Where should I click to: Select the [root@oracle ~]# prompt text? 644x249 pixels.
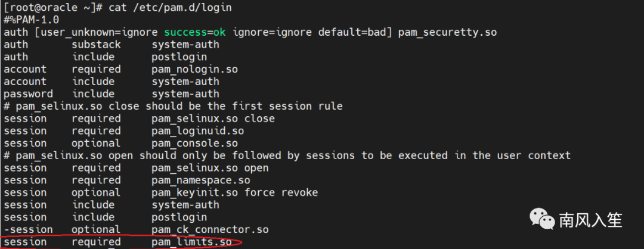[x=53, y=8]
